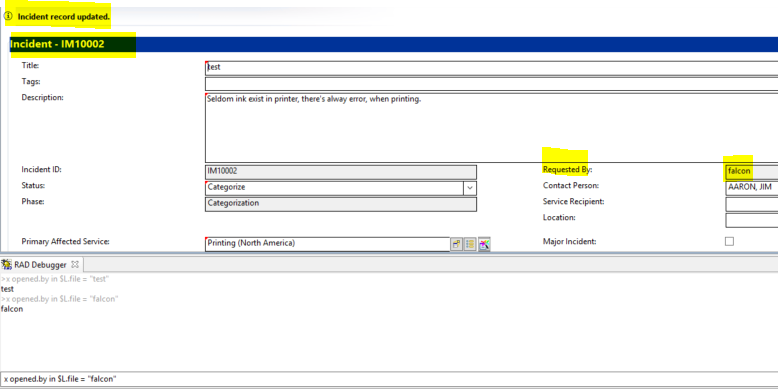Click the Title label

[x=30, y=65]
